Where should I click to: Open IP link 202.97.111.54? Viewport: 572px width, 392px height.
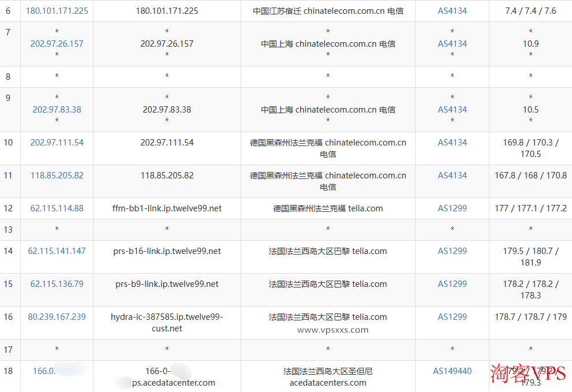point(57,143)
